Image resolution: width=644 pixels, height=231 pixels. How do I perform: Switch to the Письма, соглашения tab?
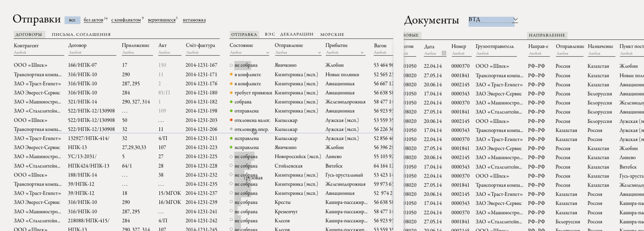click(81, 34)
